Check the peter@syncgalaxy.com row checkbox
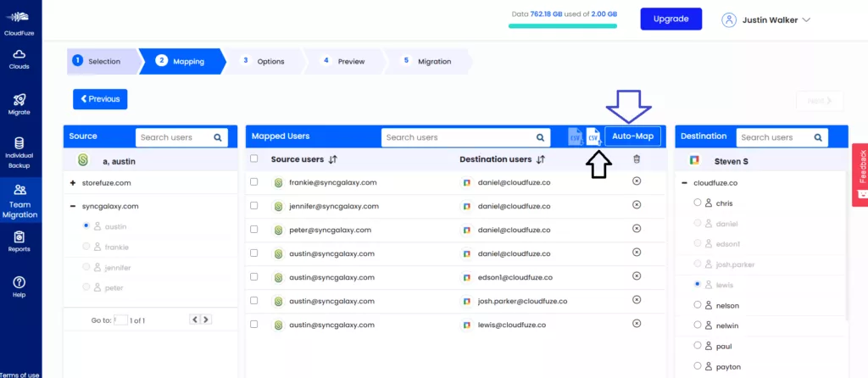 coord(254,229)
